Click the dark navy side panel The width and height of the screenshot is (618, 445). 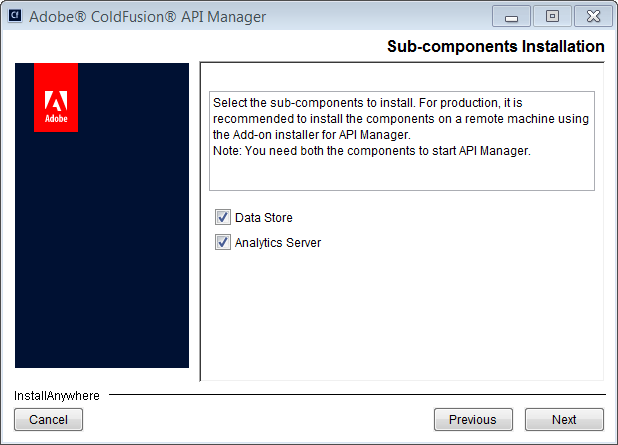pos(102,250)
